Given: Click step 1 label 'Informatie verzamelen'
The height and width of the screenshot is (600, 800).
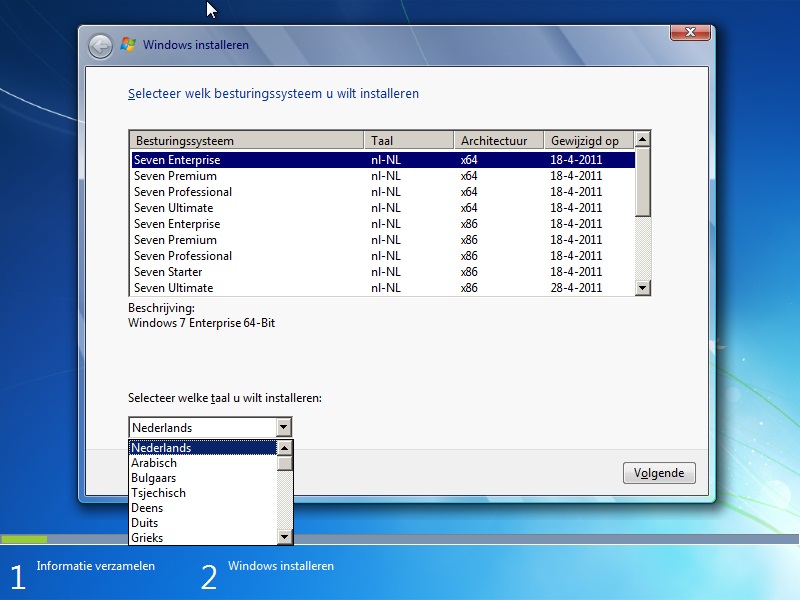Looking at the screenshot, I should point(95,566).
